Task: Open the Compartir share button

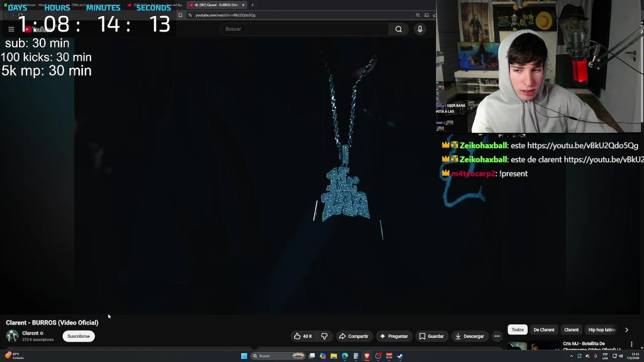Action: [354, 336]
